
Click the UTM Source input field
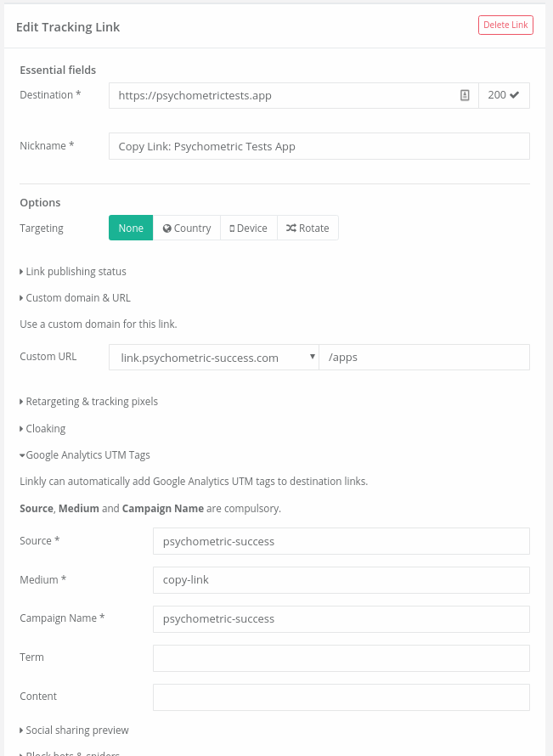click(x=341, y=541)
